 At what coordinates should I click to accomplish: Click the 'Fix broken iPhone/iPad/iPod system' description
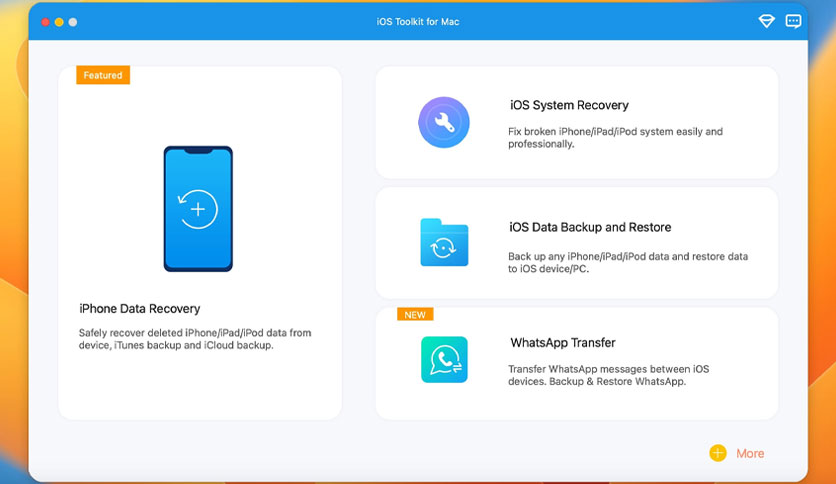click(615, 138)
